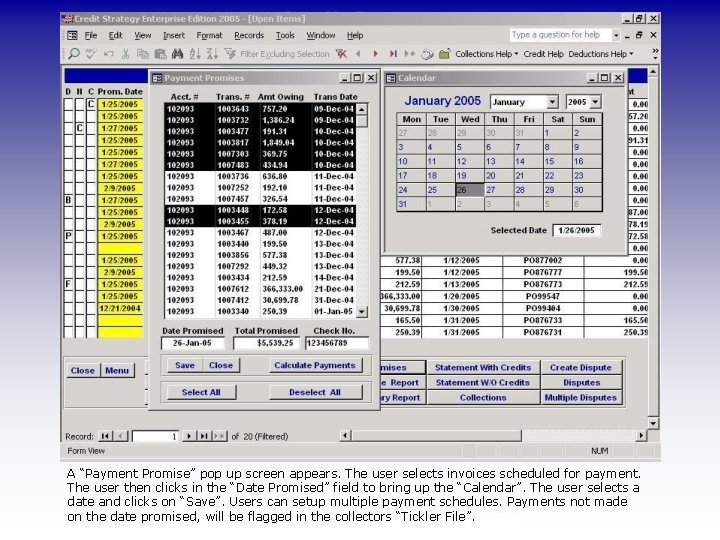Click the red Next Record arrow in the toolbar
720x540 pixels.
pos(376,54)
